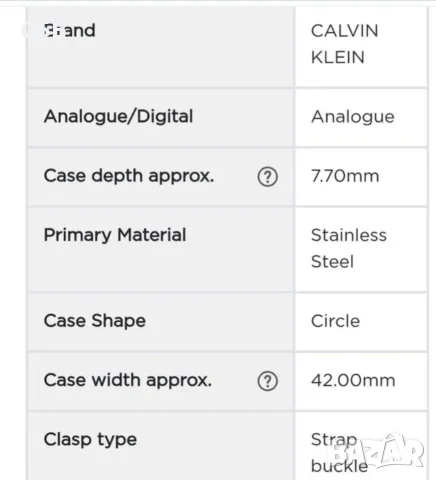The image size is (436, 480).
Task: Select the Case width approx. label
Action: coord(128,380)
